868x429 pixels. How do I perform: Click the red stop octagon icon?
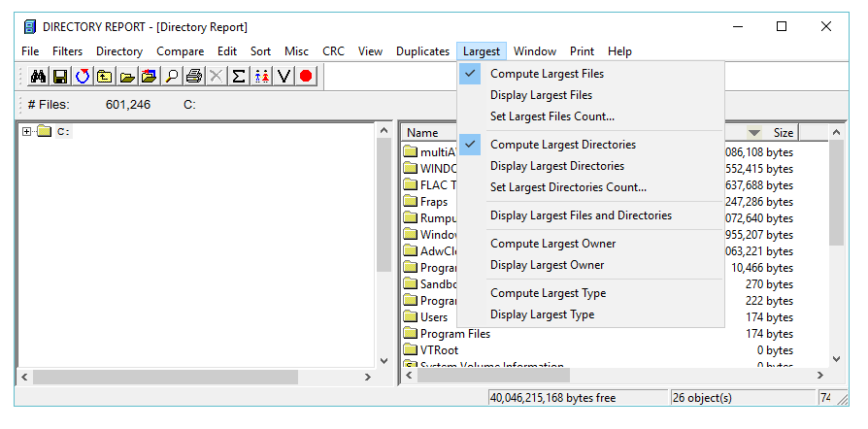(x=306, y=77)
